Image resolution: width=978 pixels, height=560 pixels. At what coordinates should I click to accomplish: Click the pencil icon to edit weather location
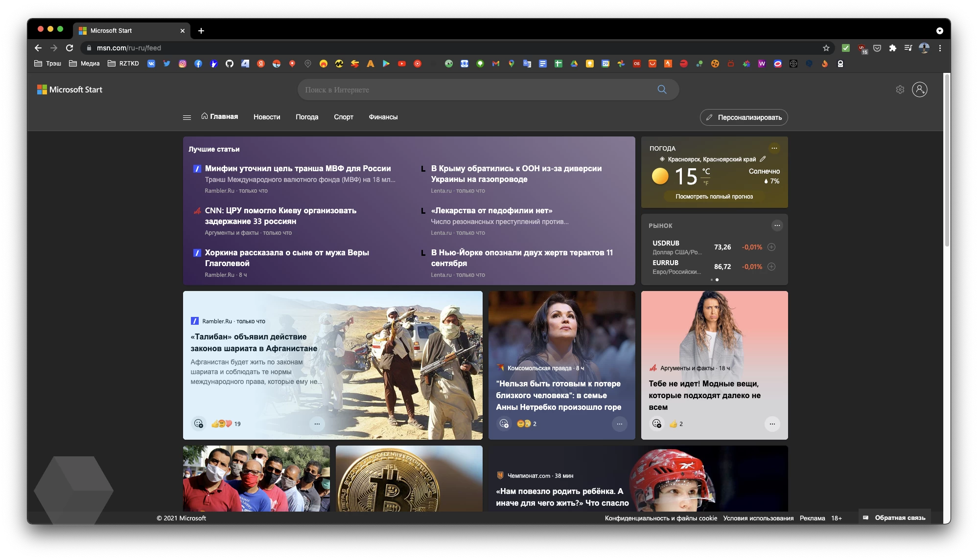coord(762,158)
